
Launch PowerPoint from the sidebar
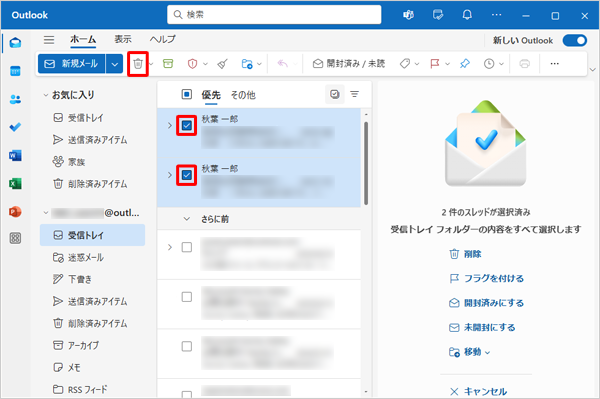(x=15, y=212)
